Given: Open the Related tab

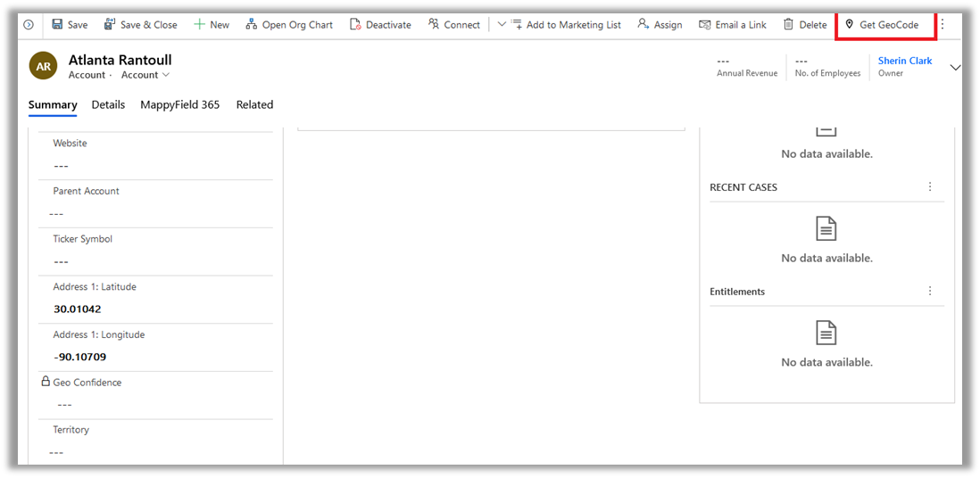Looking at the screenshot, I should click(254, 104).
